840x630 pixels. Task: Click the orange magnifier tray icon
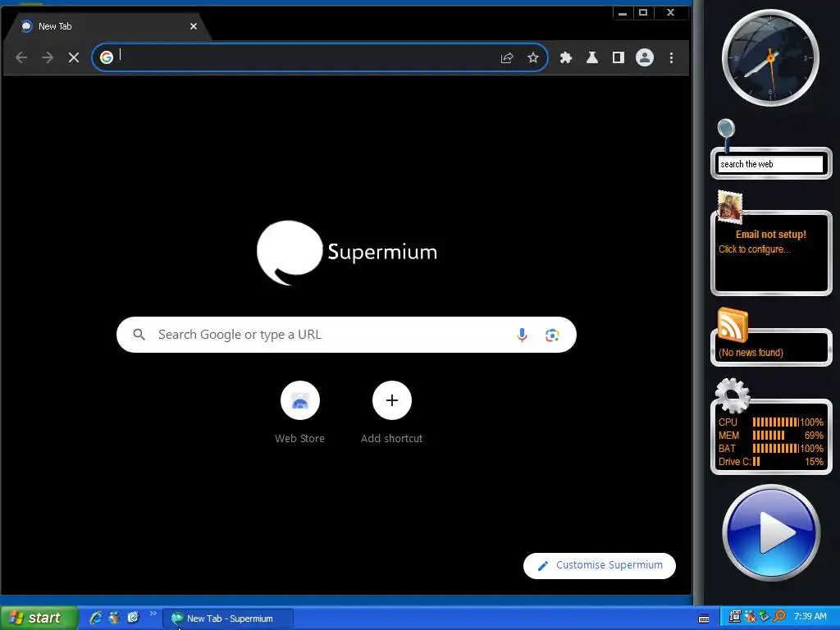(x=779, y=617)
